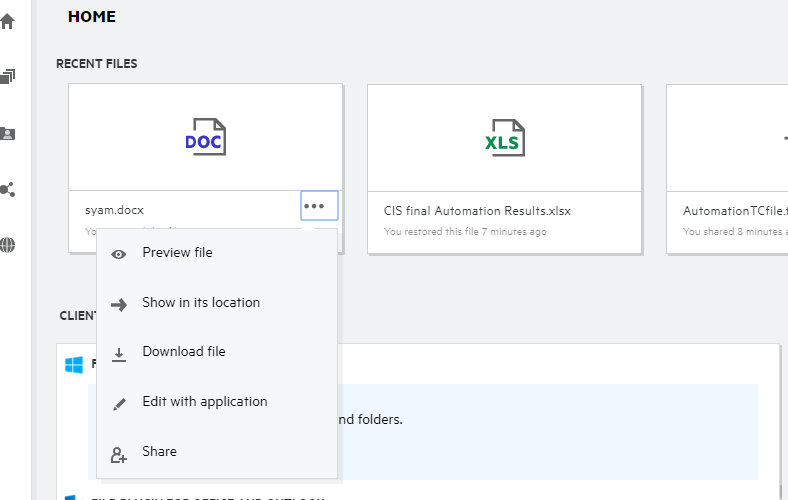Image resolution: width=788 pixels, height=500 pixels.
Task: Click the partially visible third file thumbnail
Action: pyautogui.click(x=727, y=138)
